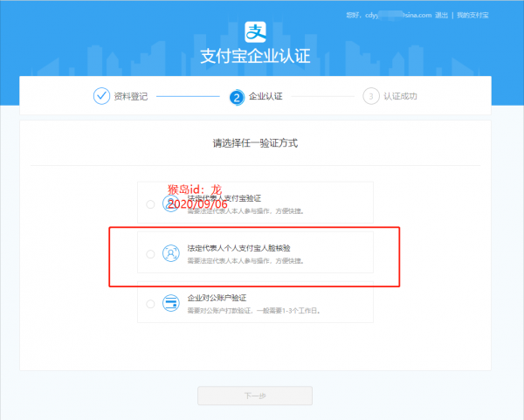Click the 企业对公账户验证 option title

tap(217, 298)
